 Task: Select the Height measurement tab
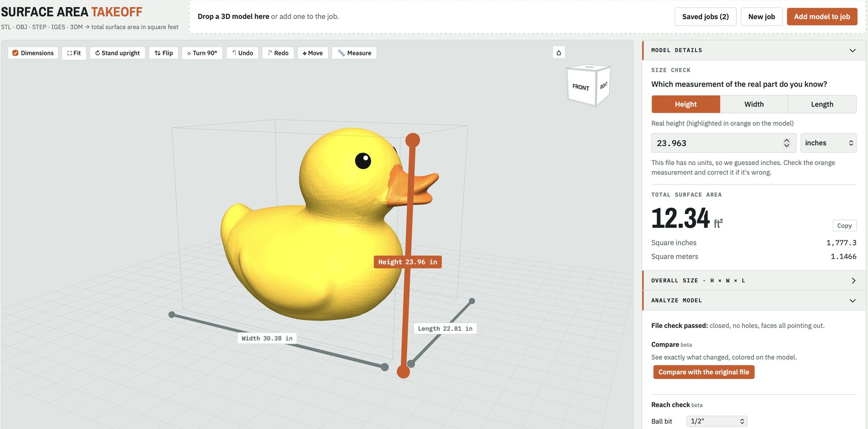pos(686,104)
